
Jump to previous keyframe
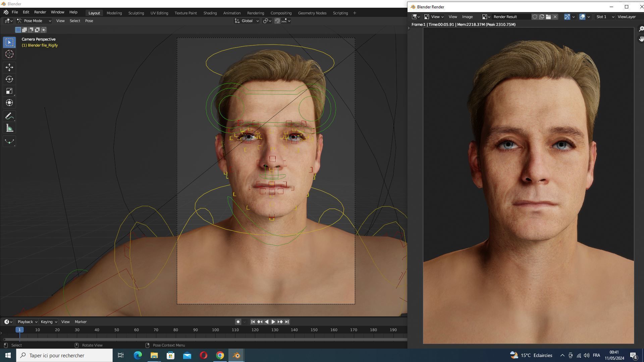pyautogui.click(x=260, y=322)
